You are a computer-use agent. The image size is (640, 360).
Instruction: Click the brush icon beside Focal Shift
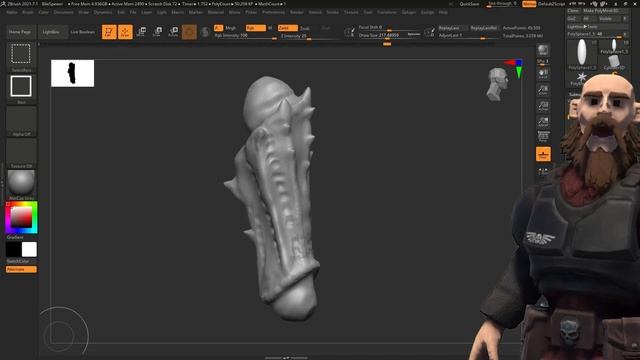point(349,32)
